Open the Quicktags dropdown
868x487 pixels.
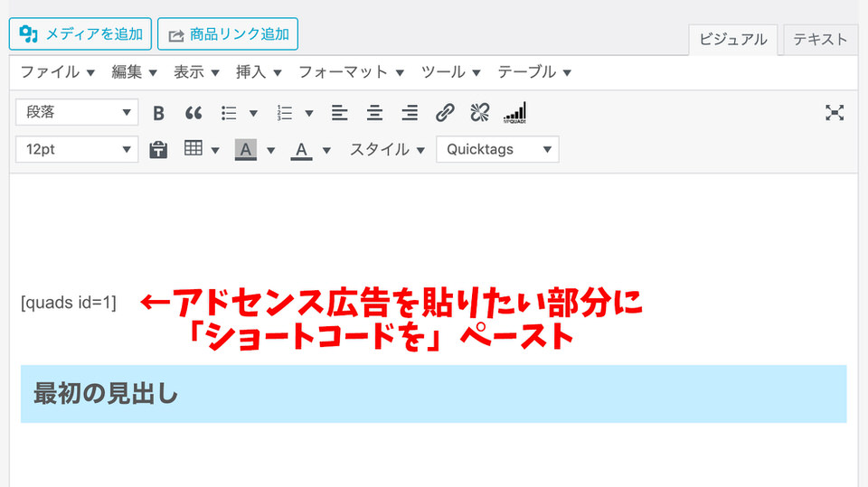tap(497, 149)
